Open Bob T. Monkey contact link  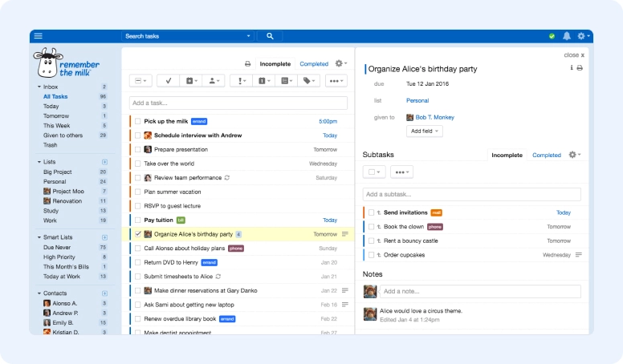434,117
